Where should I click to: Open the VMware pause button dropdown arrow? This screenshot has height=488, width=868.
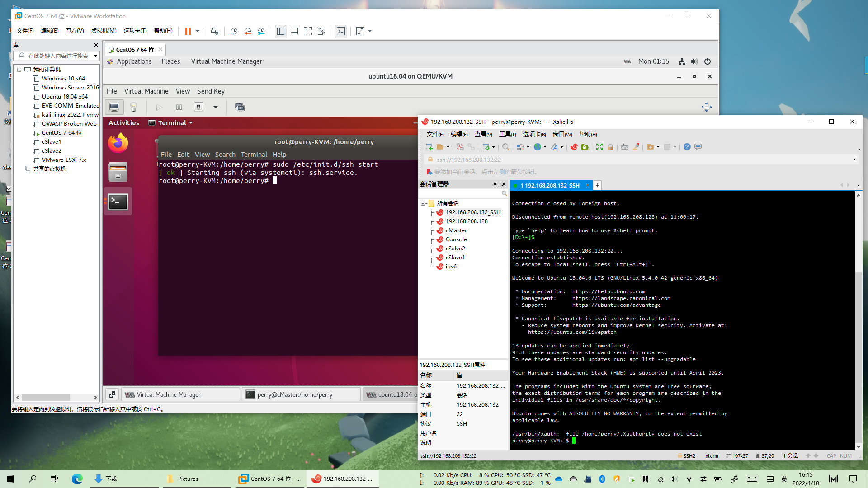(198, 31)
